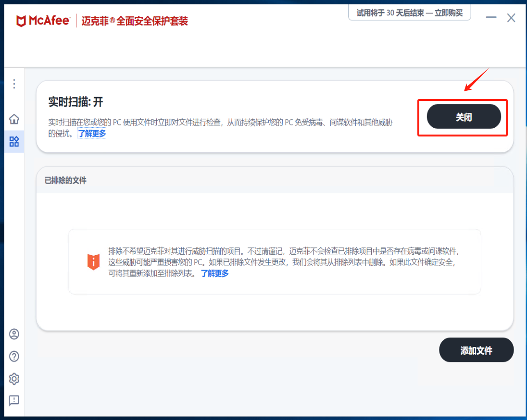
Task: Open 了解更多 link in exclusion notice
Action: 215,273
